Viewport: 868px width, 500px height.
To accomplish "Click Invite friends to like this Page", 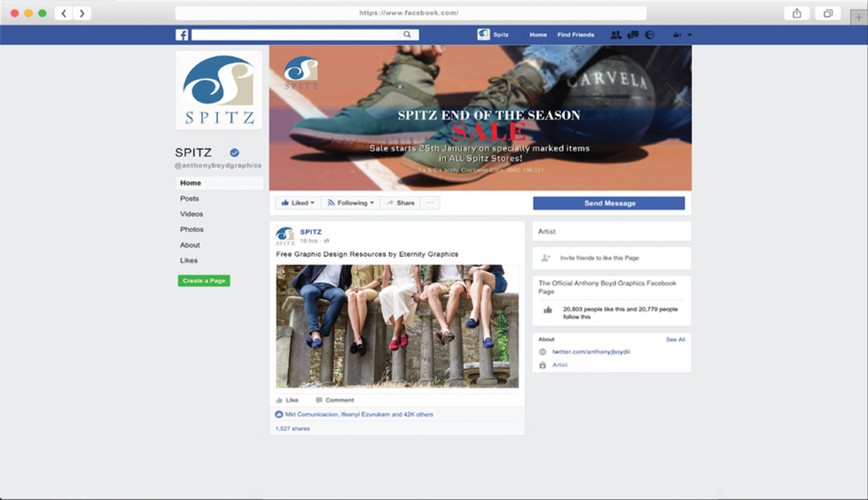I will tap(599, 258).
